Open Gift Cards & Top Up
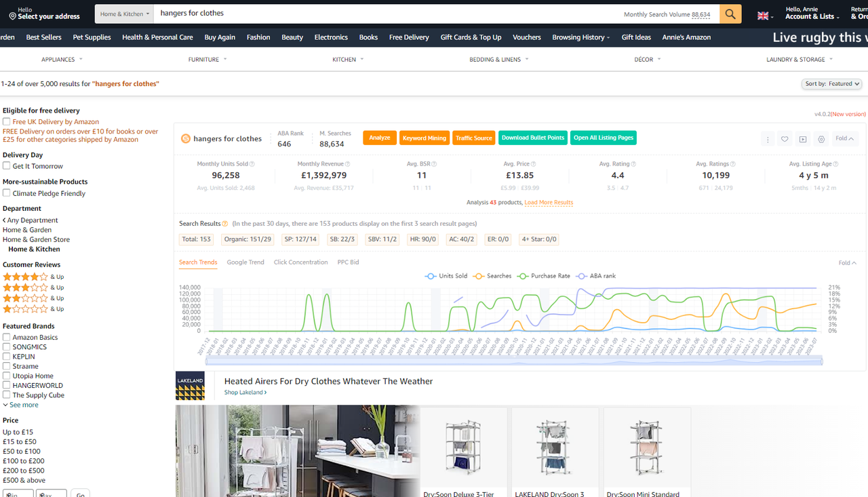 471,37
